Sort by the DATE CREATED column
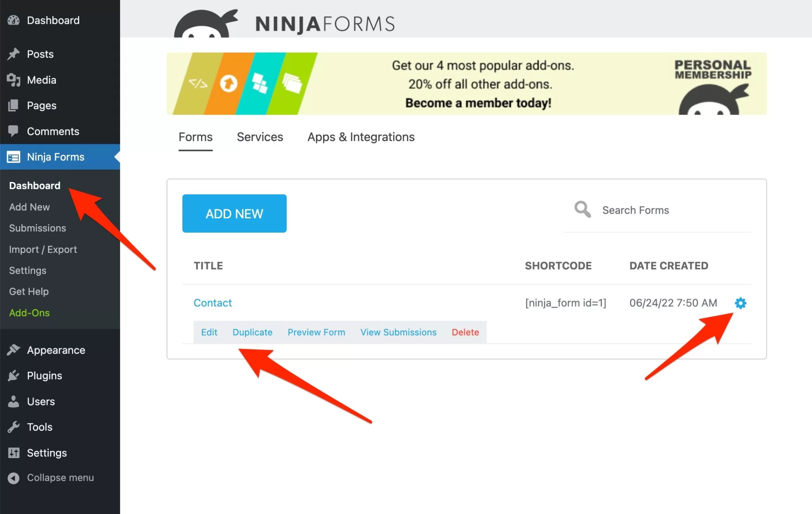Image resolution: width=812 pixels, height=514 pixels. pyautogui.click(x=668, y=266)
